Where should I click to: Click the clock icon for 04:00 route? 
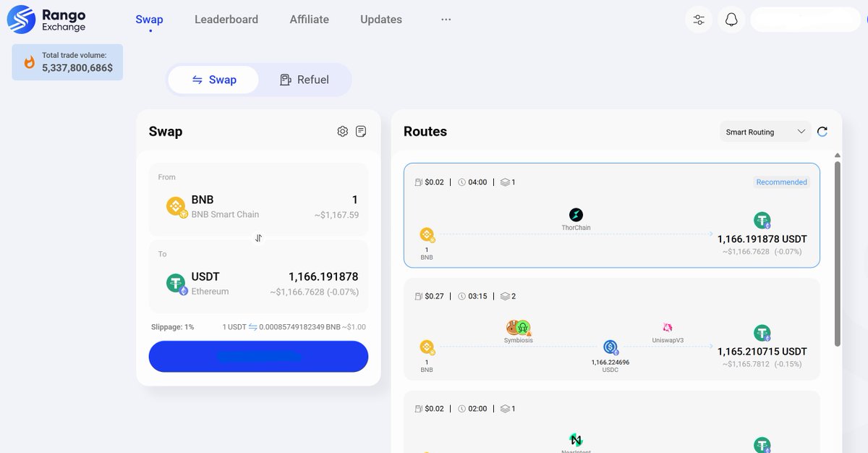[x=461, y=182]
